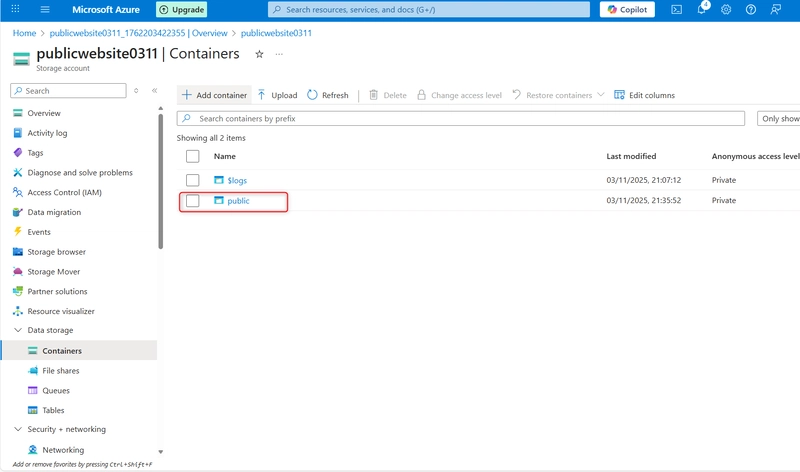Click the Add container button
Screen dimensions: 800x472
[x=214, y=95]
